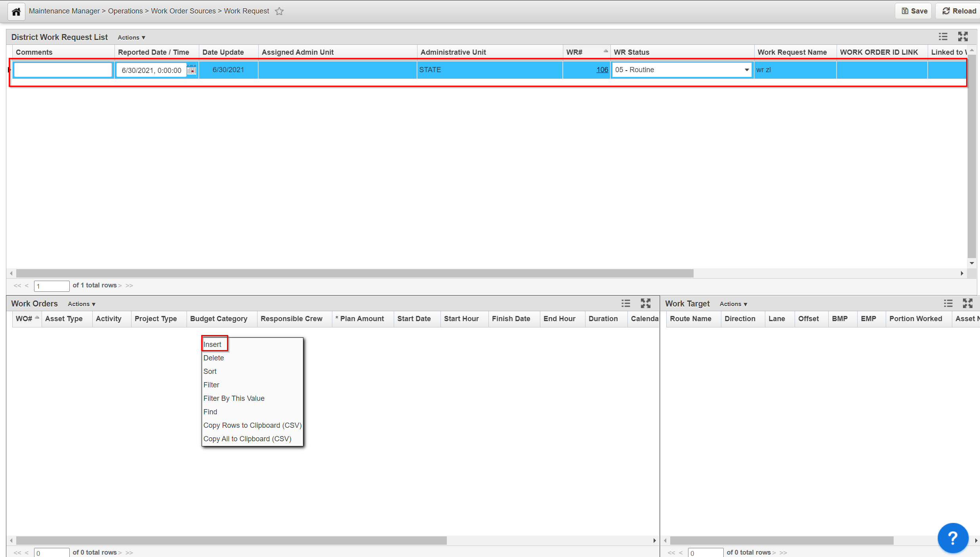Open list view icon in Work Target panel
Screen dimensions: 980x557
[x=948, y=304]
